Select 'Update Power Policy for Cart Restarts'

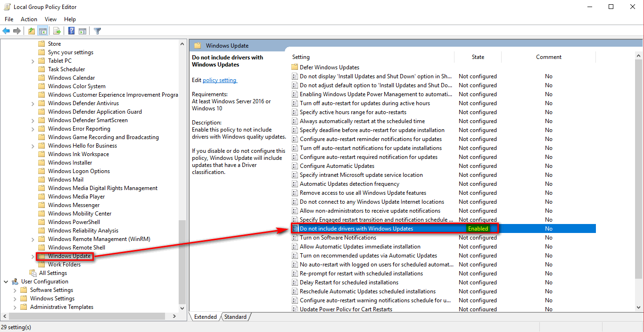click(346, 309)
